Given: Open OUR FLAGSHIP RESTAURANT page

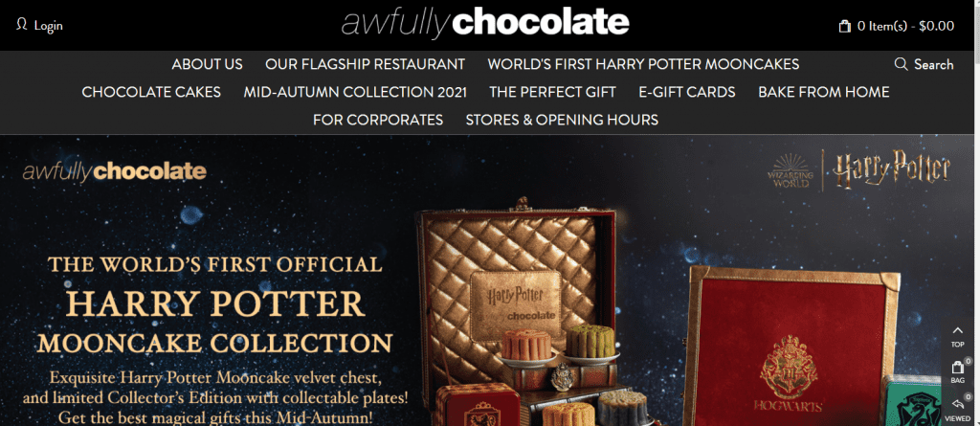Looking at the screenshot, I should 365,64.
